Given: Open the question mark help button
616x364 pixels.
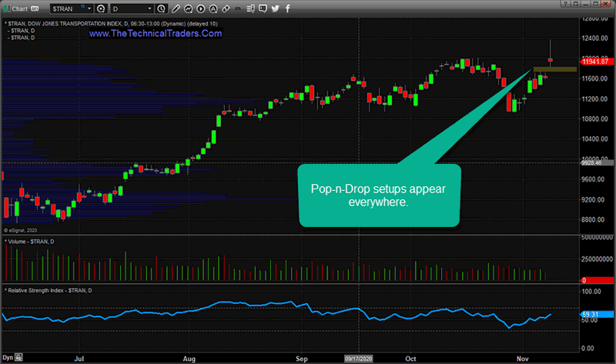Looking at the screenshot, I should click(565, 4).
